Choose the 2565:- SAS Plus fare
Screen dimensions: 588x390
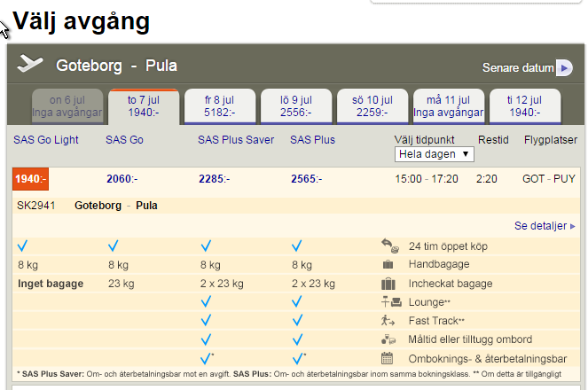tap(306, 179)
